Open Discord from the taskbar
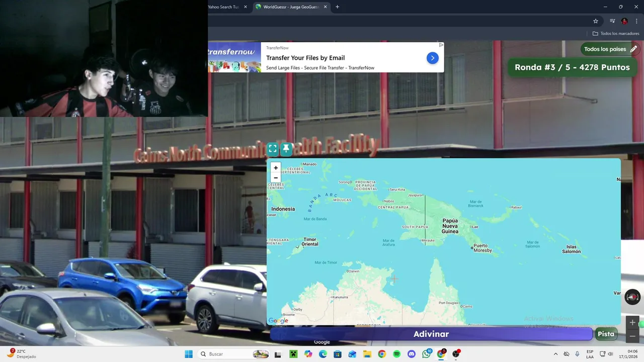The height and width of the screenshot is (362, 644). 412,354
